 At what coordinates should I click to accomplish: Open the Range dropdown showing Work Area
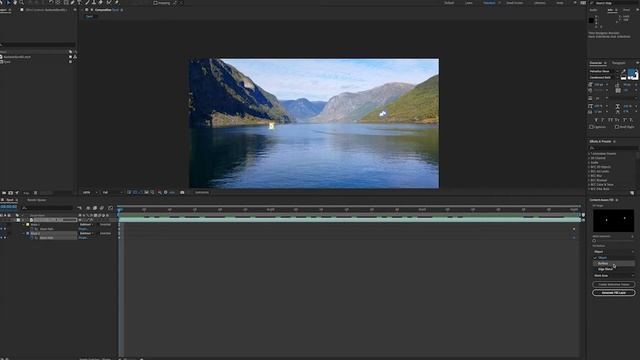[613, 276]
